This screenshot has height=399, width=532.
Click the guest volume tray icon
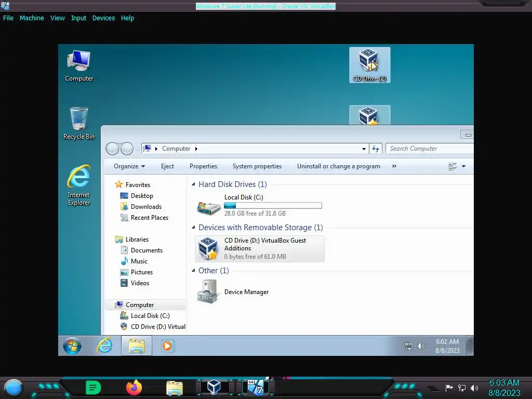point(421,346)
